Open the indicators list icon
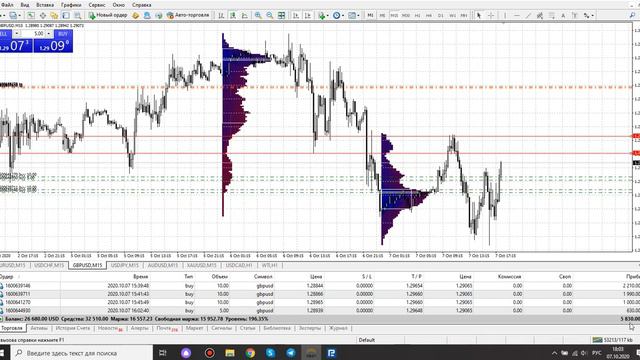This screenshot has width=640, height=360. click(322, 16)
